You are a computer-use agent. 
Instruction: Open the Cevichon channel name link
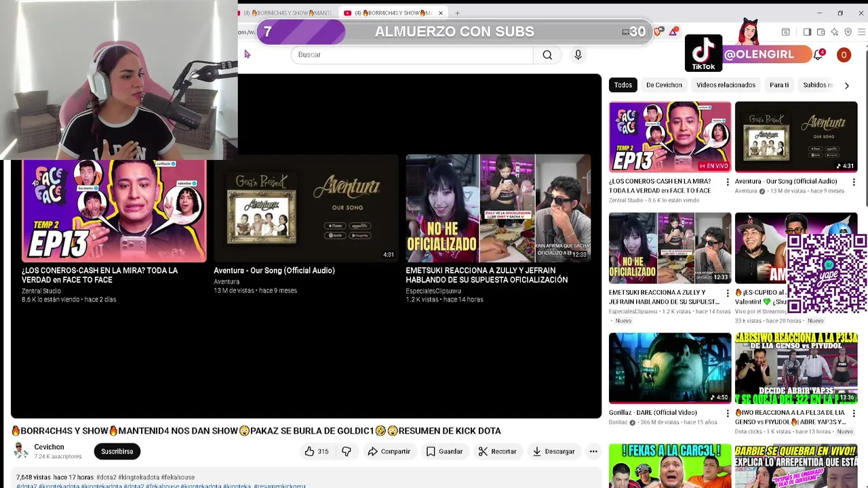pyautogui.click(x=49, y=447)
